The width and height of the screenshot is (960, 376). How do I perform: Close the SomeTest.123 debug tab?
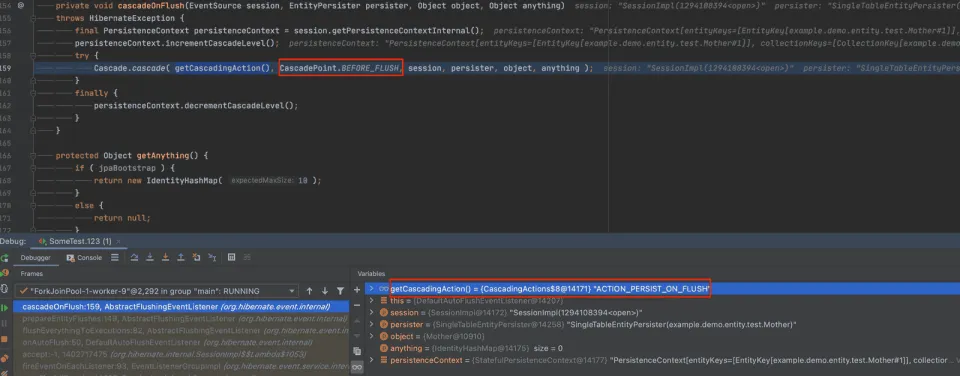click(x=119, y=241)
